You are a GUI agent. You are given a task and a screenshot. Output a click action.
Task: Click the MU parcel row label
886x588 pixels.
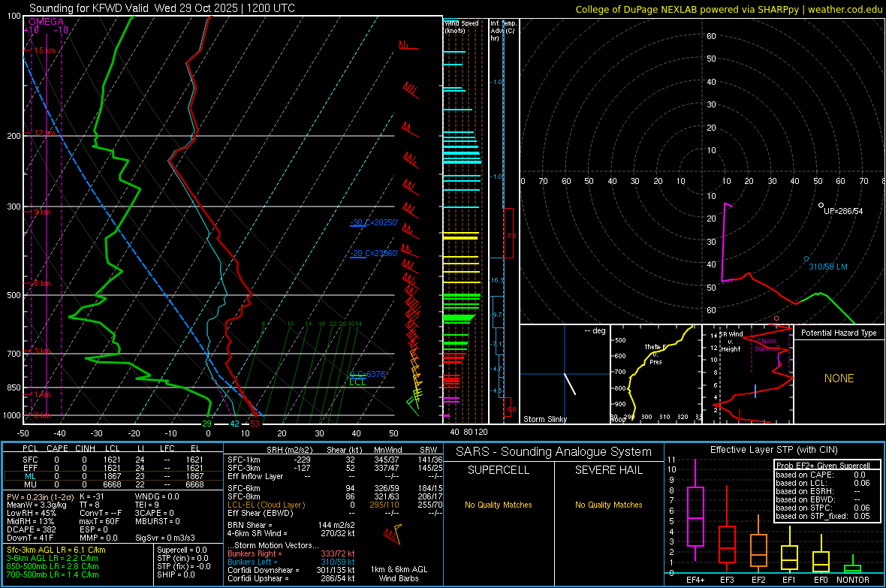click(x=30, y=484)
